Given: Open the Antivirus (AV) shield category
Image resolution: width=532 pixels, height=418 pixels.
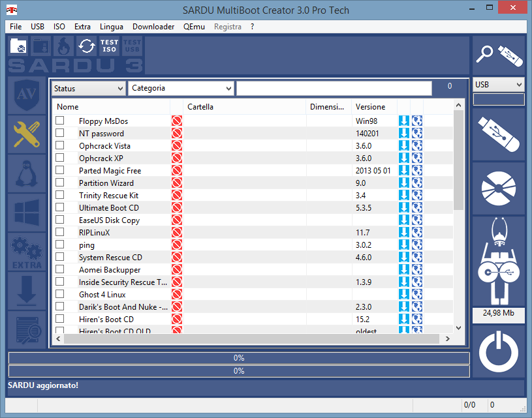Looking at the screenshot, I should [27, 95].
